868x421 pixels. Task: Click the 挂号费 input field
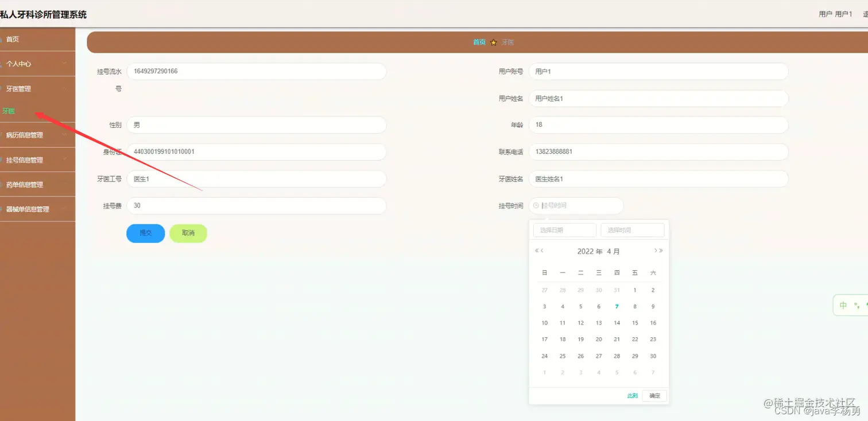(257, 206)
